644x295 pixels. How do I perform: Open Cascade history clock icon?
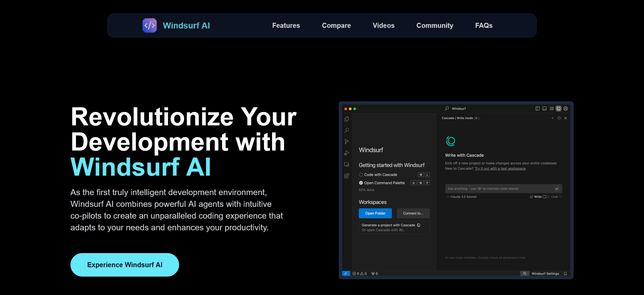click(559, 118)
